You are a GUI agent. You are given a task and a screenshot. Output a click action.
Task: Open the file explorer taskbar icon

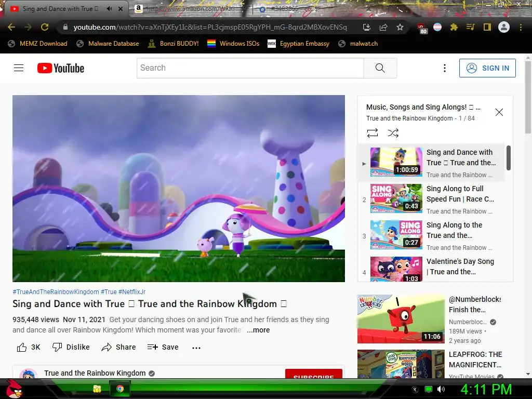point(97,389)
